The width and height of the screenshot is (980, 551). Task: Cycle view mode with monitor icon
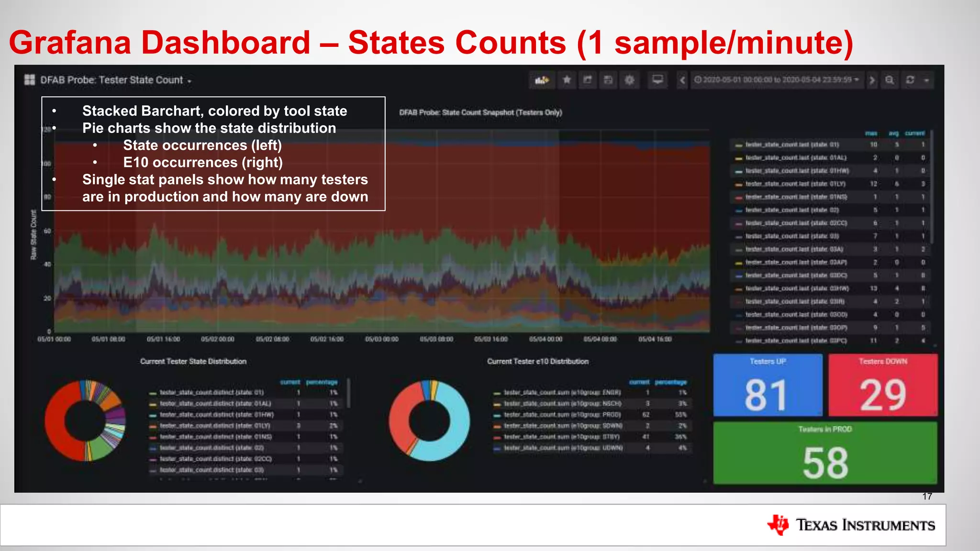(658, 80)
